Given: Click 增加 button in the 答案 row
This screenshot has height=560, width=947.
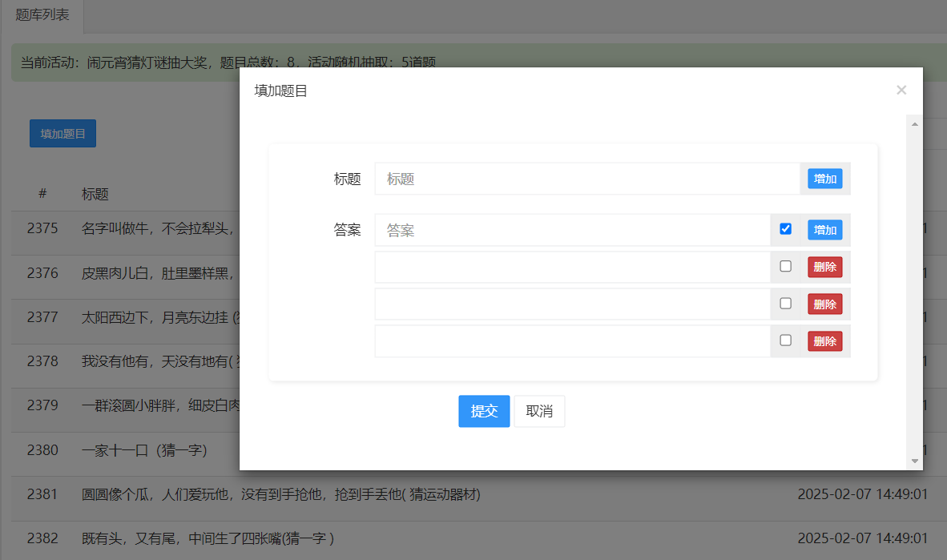Looking at the screenshot, I should click(x=825, y=230).
